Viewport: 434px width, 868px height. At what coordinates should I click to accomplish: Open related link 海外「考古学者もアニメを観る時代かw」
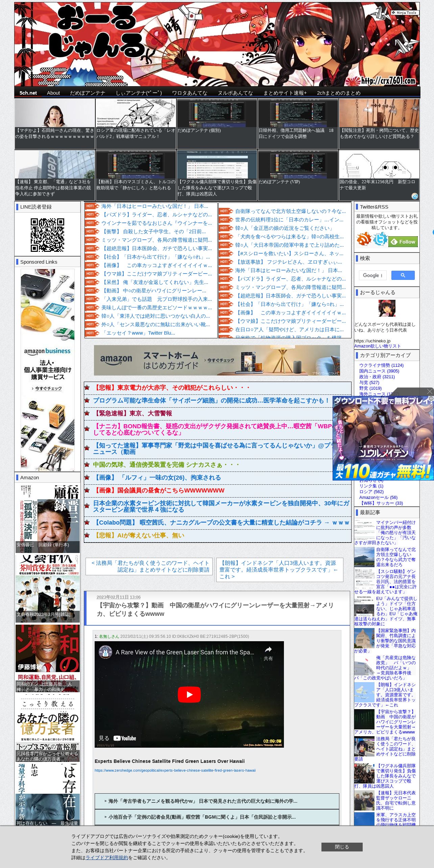[202, 801]
